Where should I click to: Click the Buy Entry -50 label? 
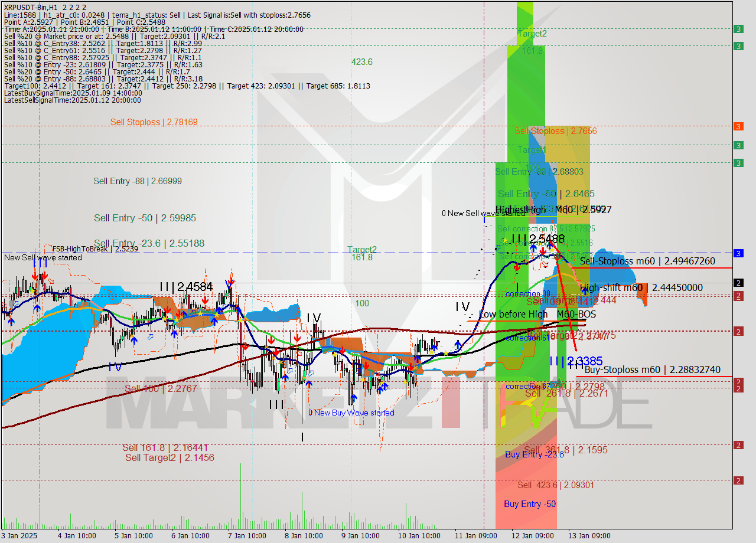530,504
